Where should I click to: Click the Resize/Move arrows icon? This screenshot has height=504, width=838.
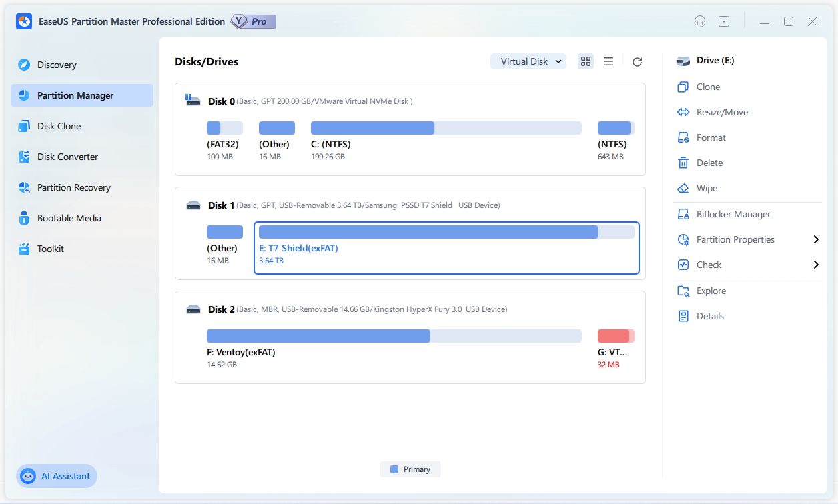point(683,112)
